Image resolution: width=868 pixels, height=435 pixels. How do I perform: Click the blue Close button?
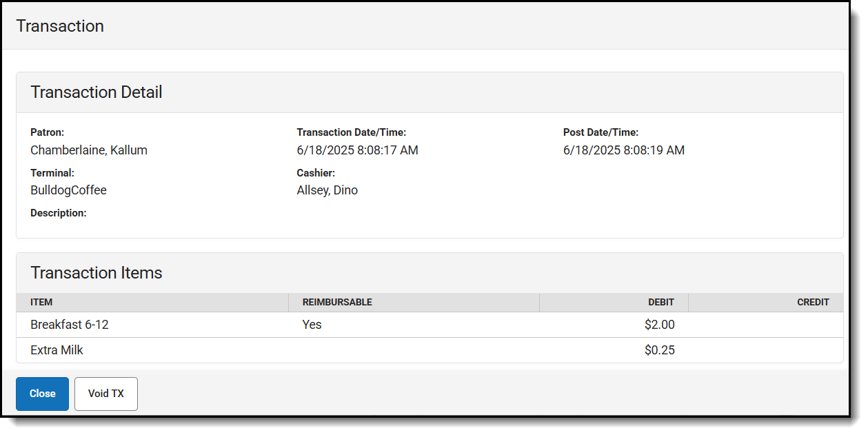[x=42, y=394]
